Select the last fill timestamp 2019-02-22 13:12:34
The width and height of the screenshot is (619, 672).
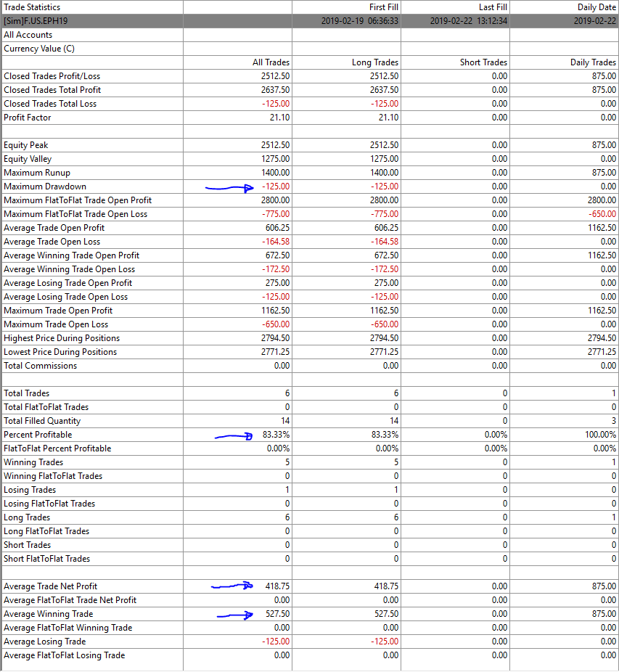(x=469, y=21)
